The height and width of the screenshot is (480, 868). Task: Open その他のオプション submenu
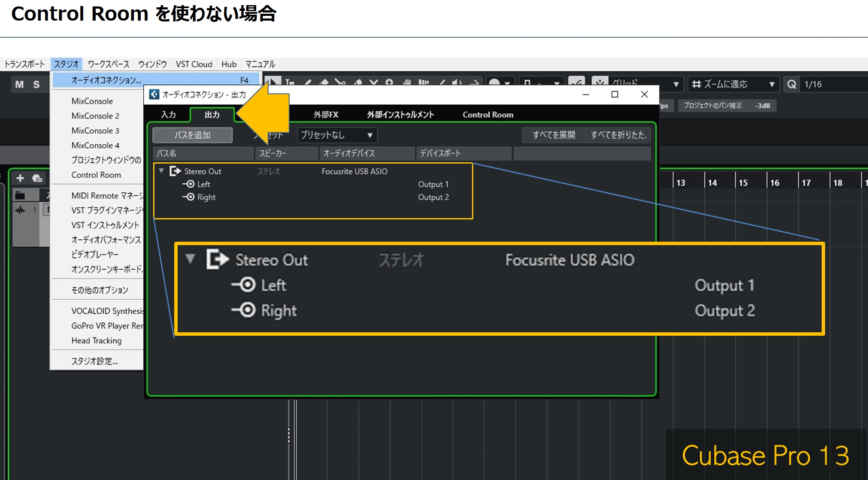[x=100, y=290]
